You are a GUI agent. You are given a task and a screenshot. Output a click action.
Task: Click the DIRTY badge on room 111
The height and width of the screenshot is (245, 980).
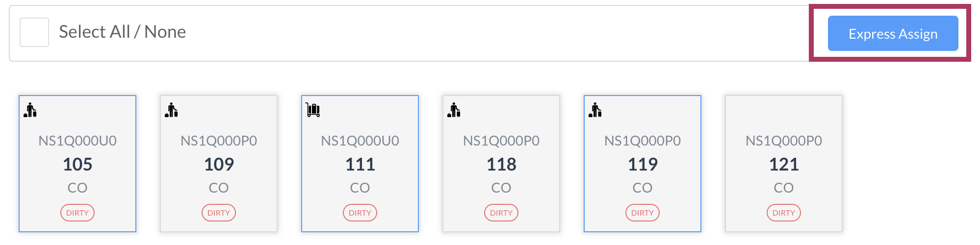tap(360, 213)
